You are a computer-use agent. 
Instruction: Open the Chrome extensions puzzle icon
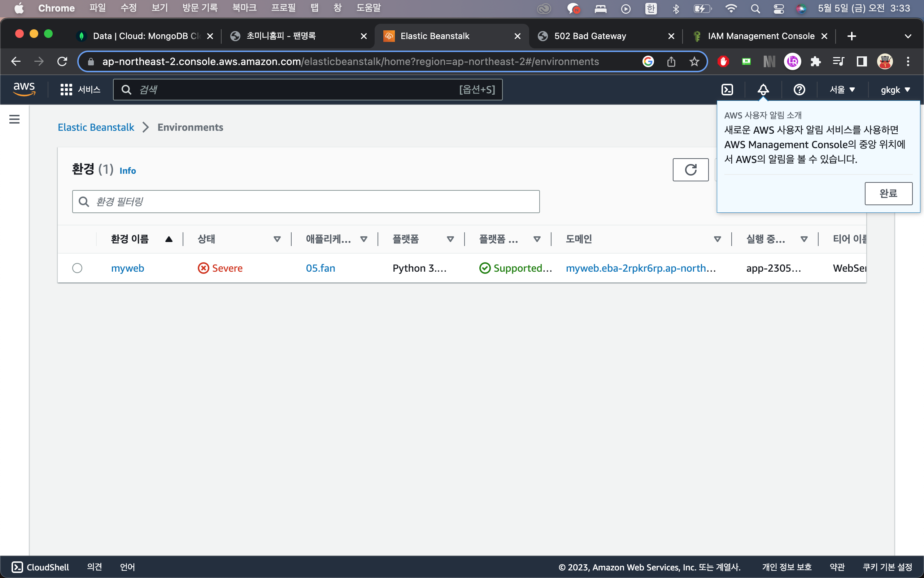tap(816, 61)
